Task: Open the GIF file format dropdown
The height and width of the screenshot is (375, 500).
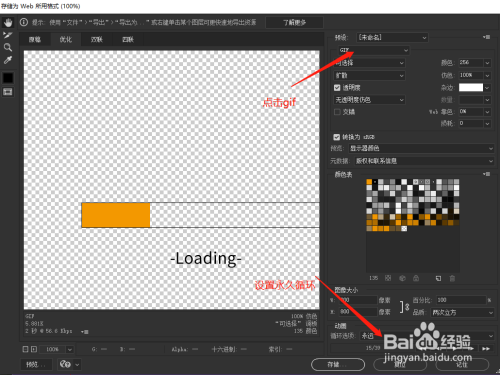Action: coord(374,50)
